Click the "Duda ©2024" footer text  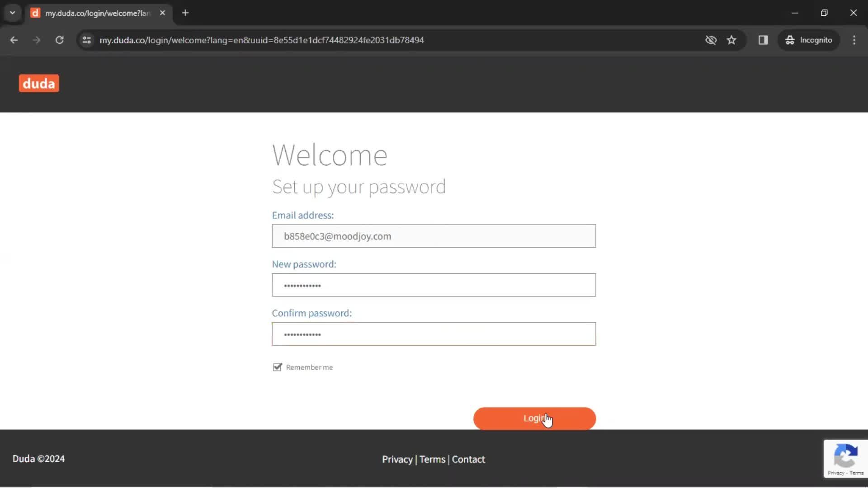[x=38, y=459]
